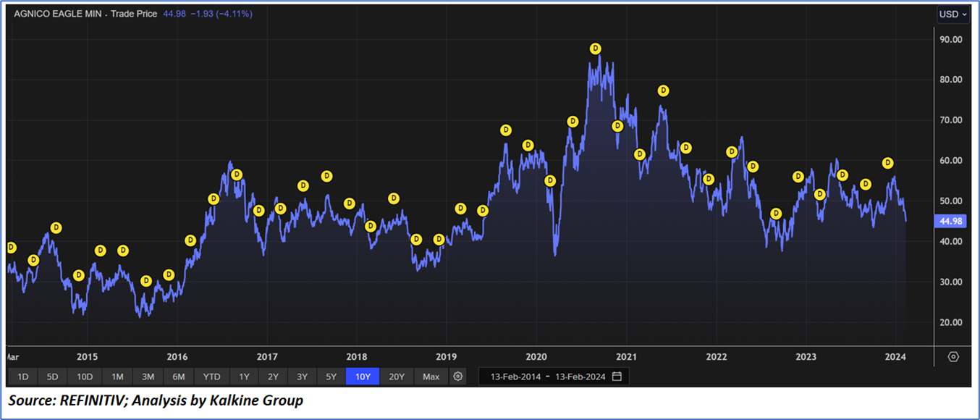The width and height of the screenshot is (980, 420).
Task: Click the 90.00 price axis label
Action: [950, 39]
